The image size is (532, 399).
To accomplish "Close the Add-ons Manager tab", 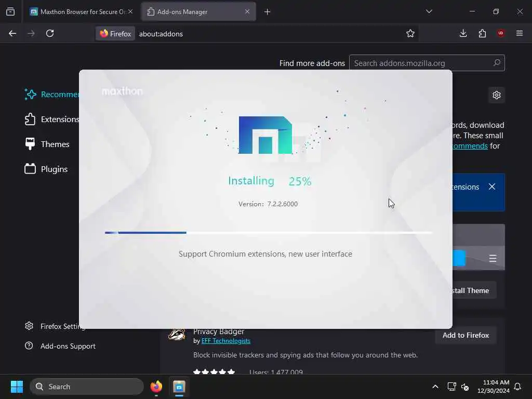I will pos(247,11).
